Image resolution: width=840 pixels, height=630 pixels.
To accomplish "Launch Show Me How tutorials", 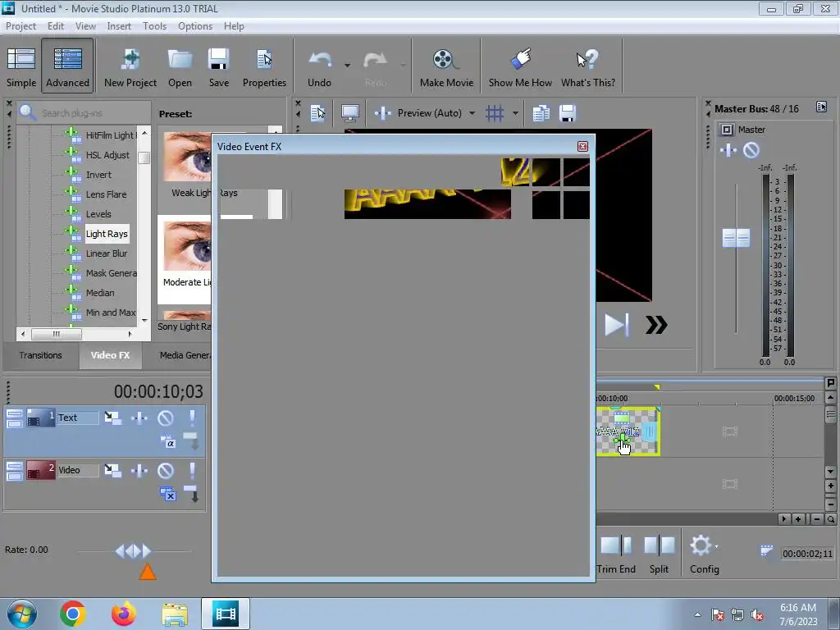I will (x=520, y=66).
